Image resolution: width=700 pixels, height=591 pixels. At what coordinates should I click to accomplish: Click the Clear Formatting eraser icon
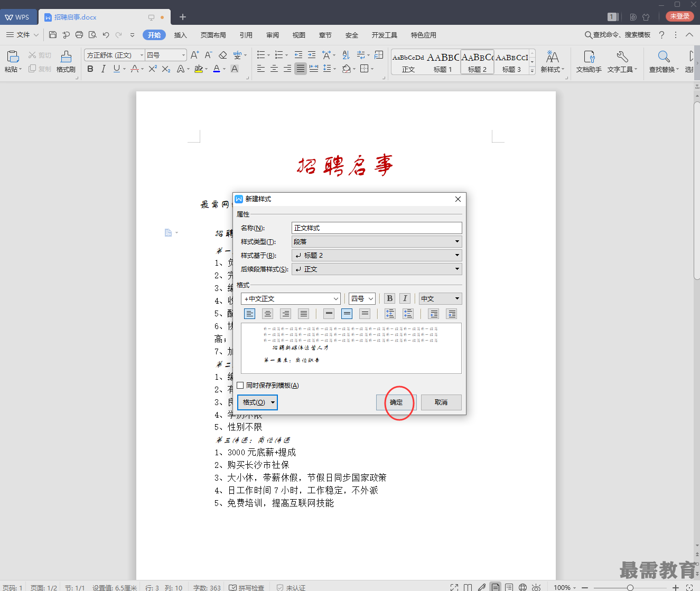click(x=222, y=55)
